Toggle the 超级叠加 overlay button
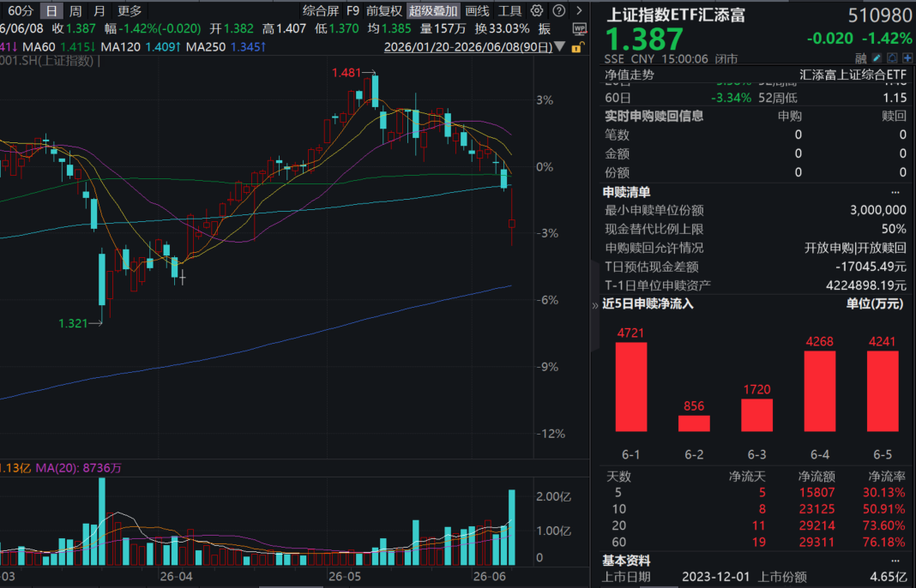 (433, 10)
